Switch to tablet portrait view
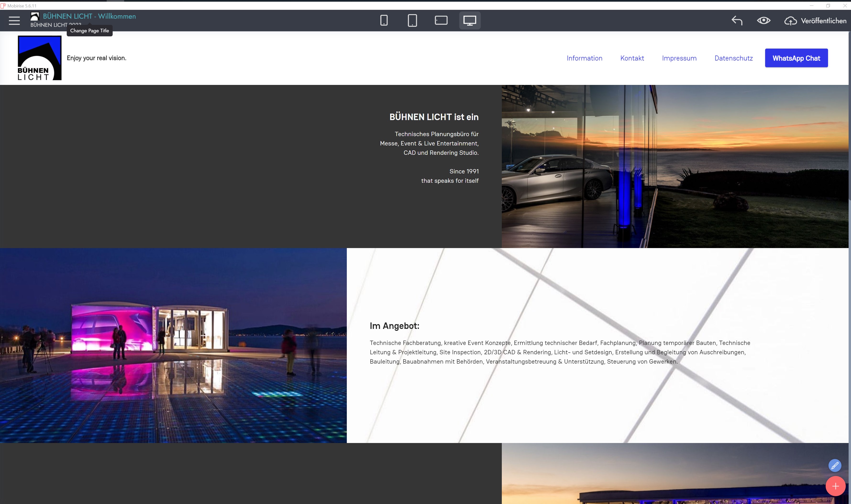Viewport: 851px width, 504px height. (x=412, y=21)
